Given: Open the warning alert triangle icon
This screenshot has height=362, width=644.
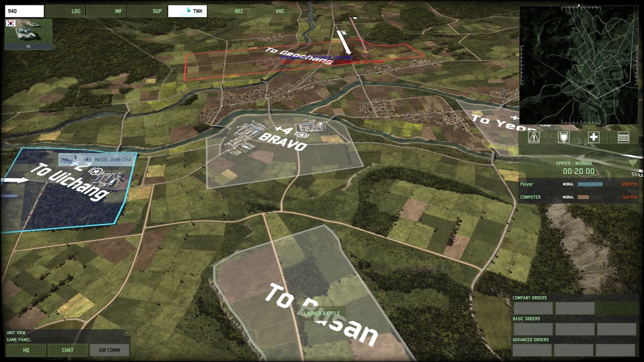Looking at the screenshot, I should [534, 137].
